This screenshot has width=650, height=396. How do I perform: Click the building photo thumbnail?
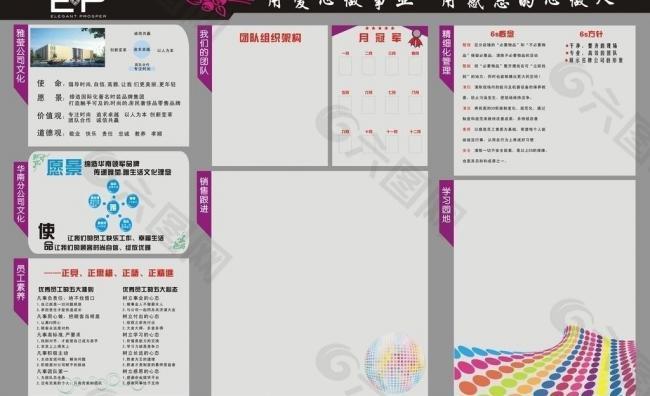tap(68, 47)
